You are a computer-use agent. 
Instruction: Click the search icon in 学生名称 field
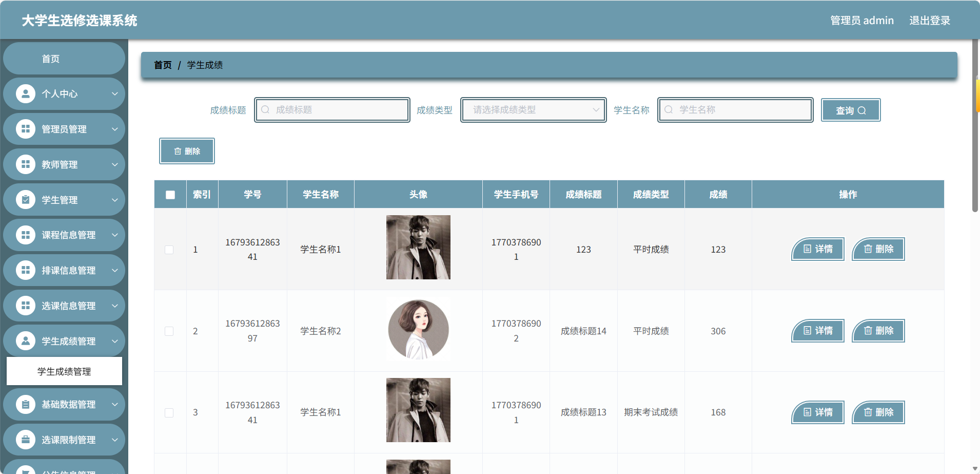pos(669,109)
